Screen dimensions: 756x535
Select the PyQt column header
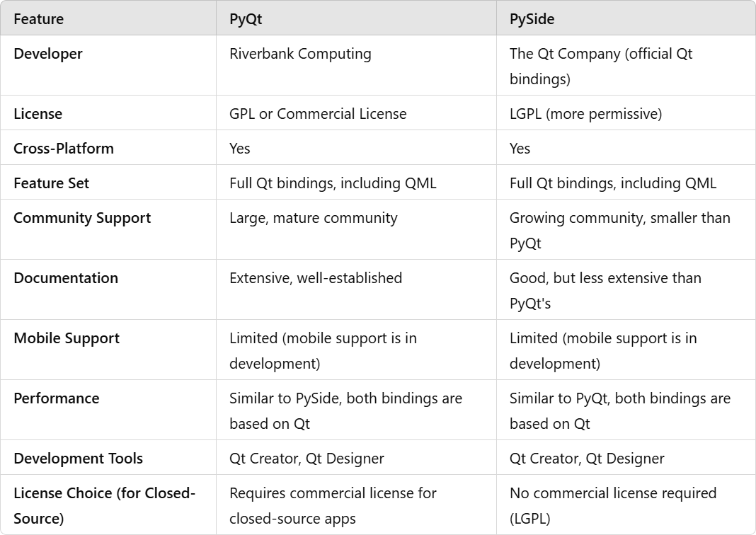pos(246,19)
